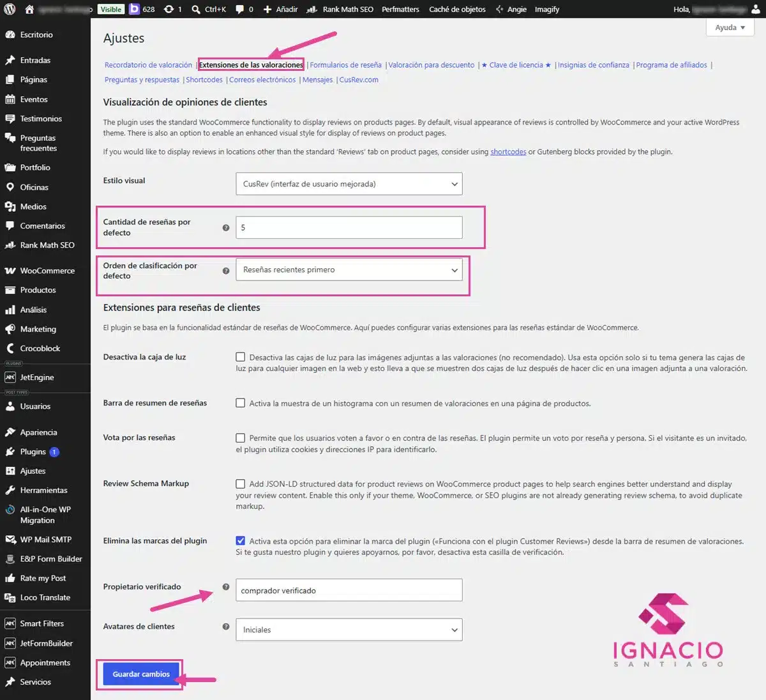Open Rank Math SEO in admin bar

point(340,9)
